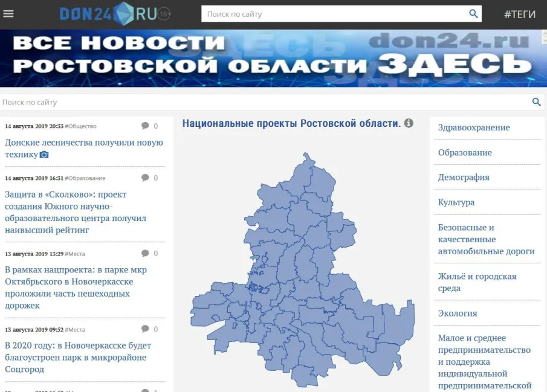The image size is (547, 392).
Task: Select Здравоохранение project category
Action: tap(474, 127)
